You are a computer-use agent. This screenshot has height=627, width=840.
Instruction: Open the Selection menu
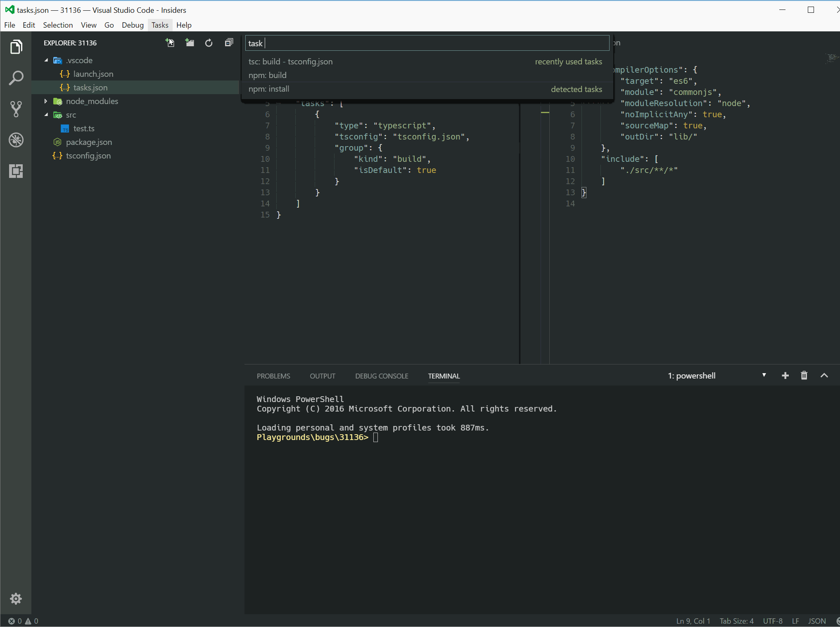(x=58, y=25)
